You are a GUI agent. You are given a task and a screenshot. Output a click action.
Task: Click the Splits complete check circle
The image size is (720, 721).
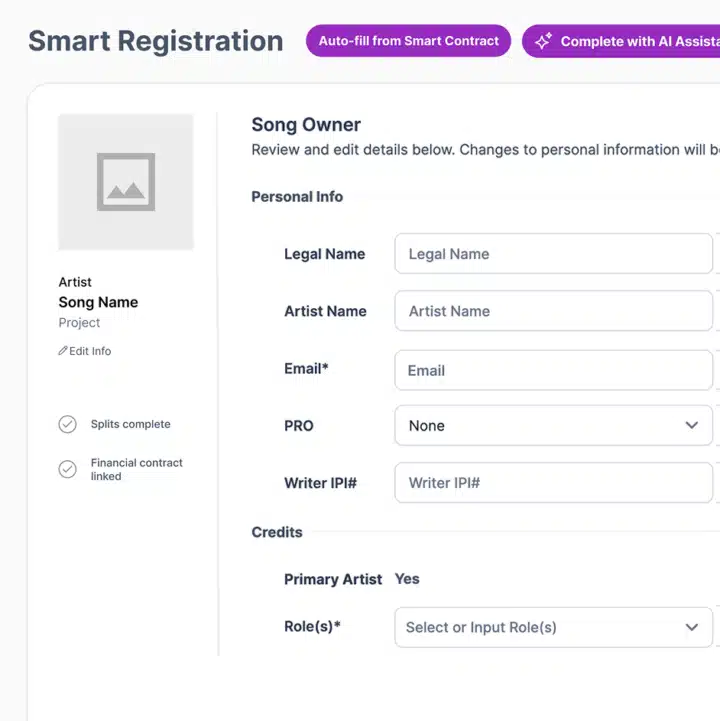68,424
